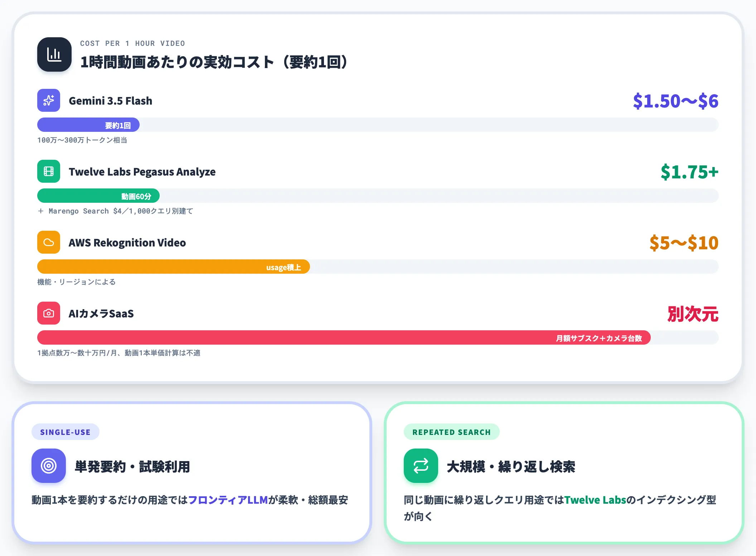756x556 pixels.
Task: Click the 1時間動画あたりの実効コスト heading
Action: coord(214,62)
